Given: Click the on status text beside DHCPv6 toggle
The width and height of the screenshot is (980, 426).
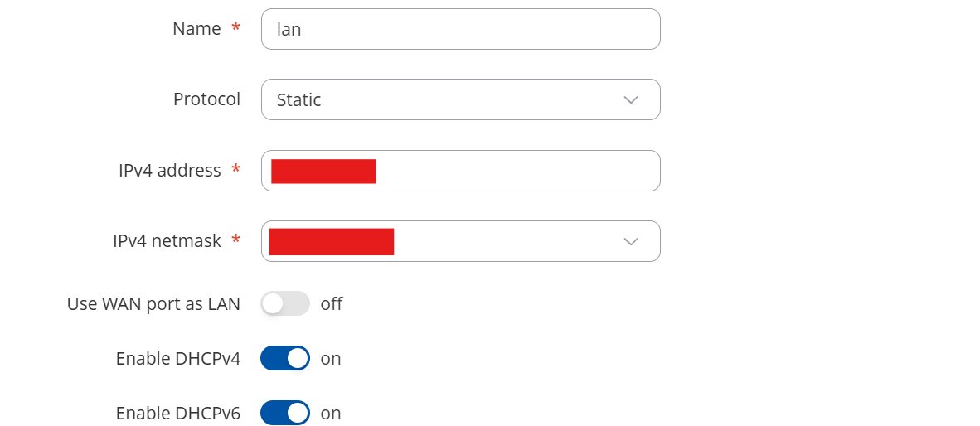Looking at the screenshot, I should tap(331, 413).
